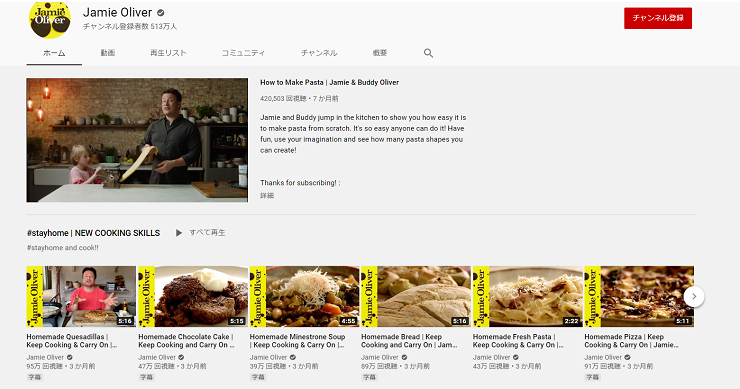This screenshot has height=389, width=740.
Task: Open the Homemade Quesadillas video thumbnail
Action: point(81,296)
